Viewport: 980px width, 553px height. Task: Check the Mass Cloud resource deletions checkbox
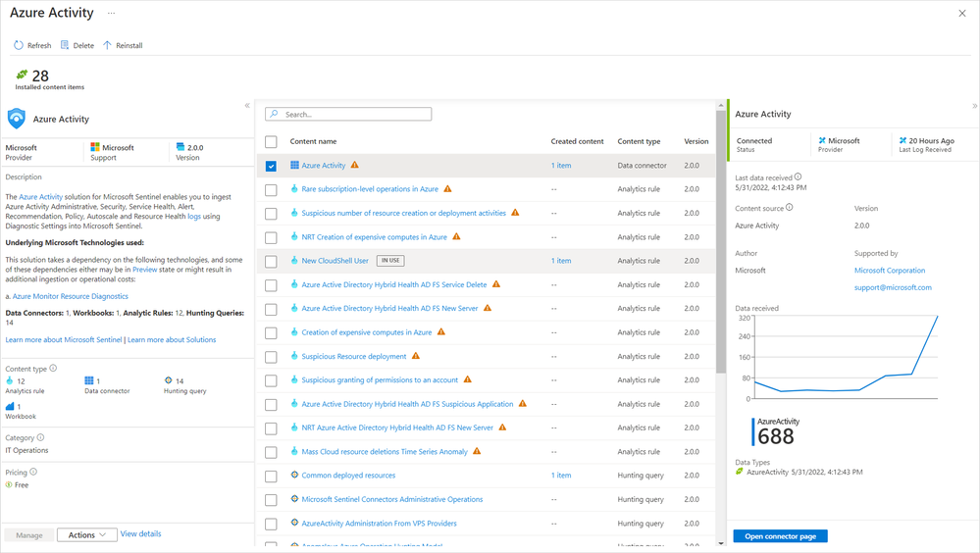271,452
